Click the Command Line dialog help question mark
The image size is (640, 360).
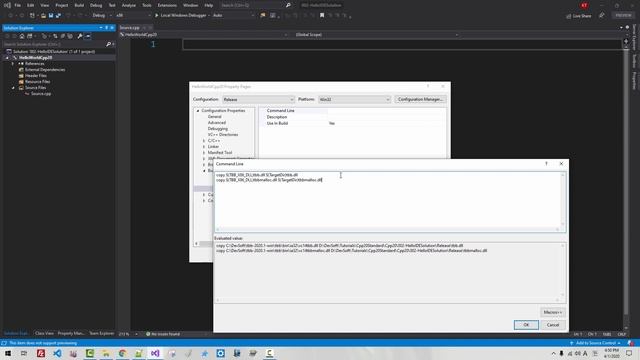(546, 164)
